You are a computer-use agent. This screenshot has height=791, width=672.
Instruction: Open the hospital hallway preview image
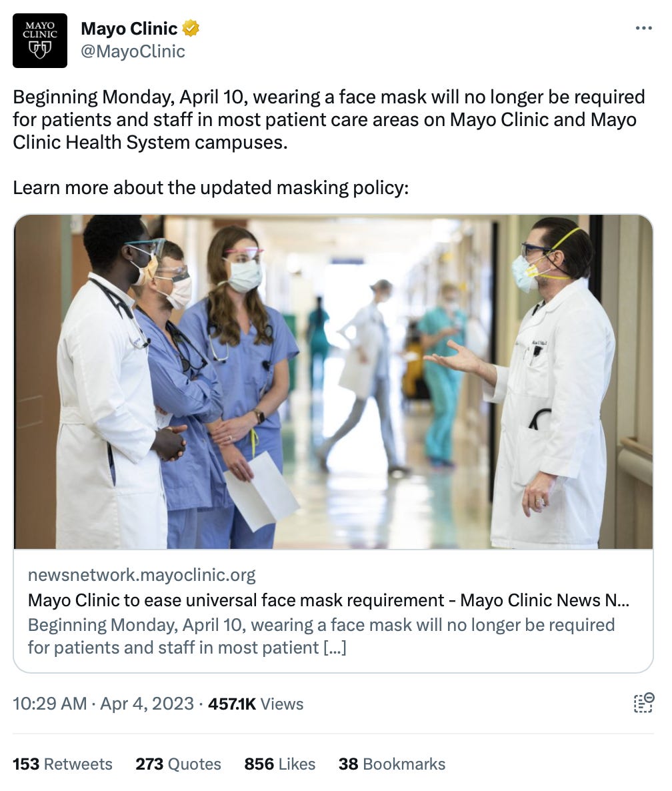[333, 382]
